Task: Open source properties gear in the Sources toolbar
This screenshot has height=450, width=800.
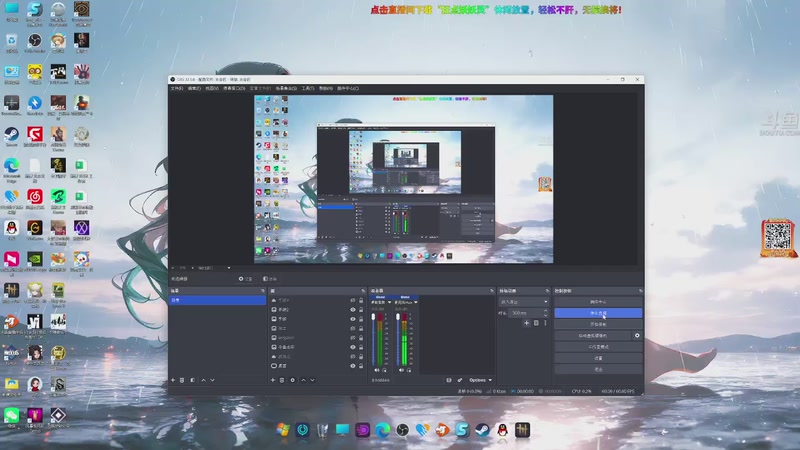Action: click(292, 380)
